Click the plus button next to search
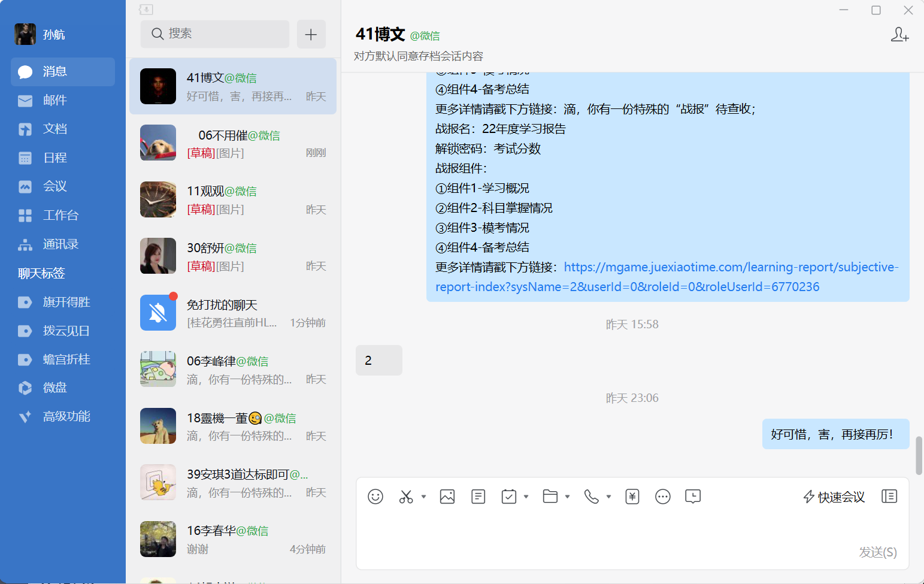 click(311, 34)
